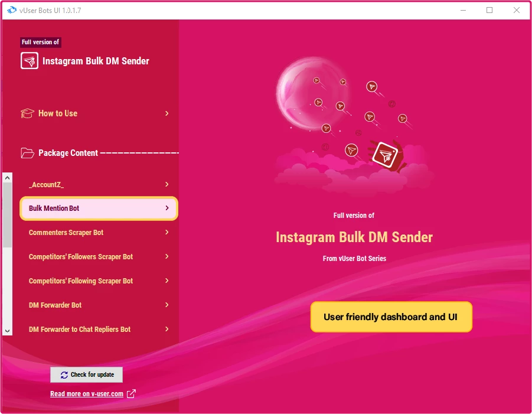Click User friendly dashboard and UI button
Image resolution: width=532 pixels, height=414 pixels.
click(391, 317)
